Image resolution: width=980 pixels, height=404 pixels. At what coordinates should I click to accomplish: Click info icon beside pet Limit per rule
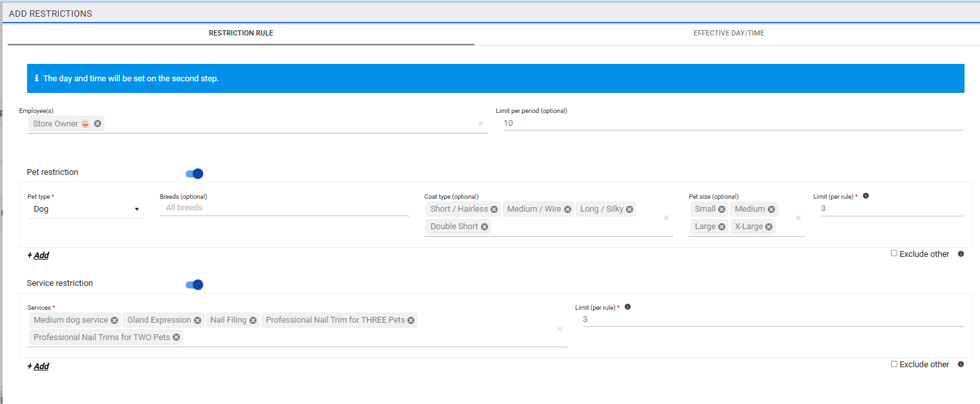click(x=865, y=196)
